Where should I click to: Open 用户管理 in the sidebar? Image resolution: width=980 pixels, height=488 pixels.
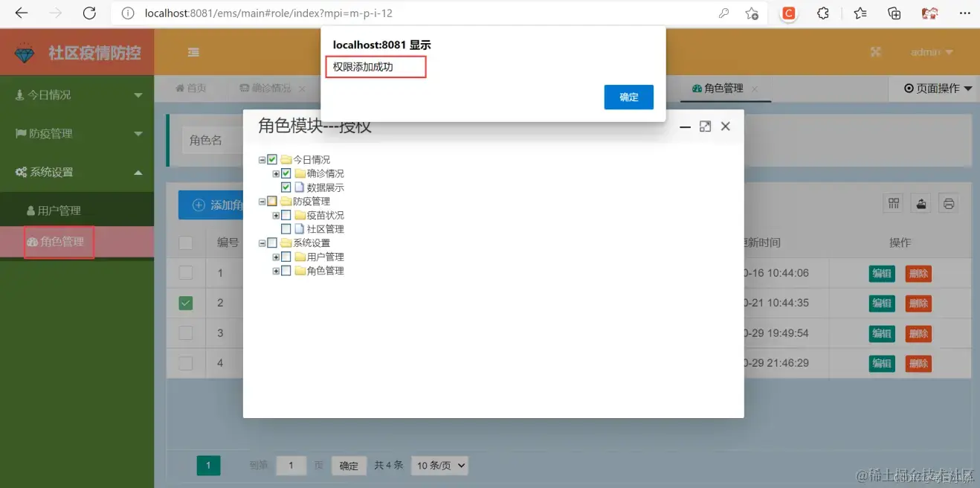(77, 211)
